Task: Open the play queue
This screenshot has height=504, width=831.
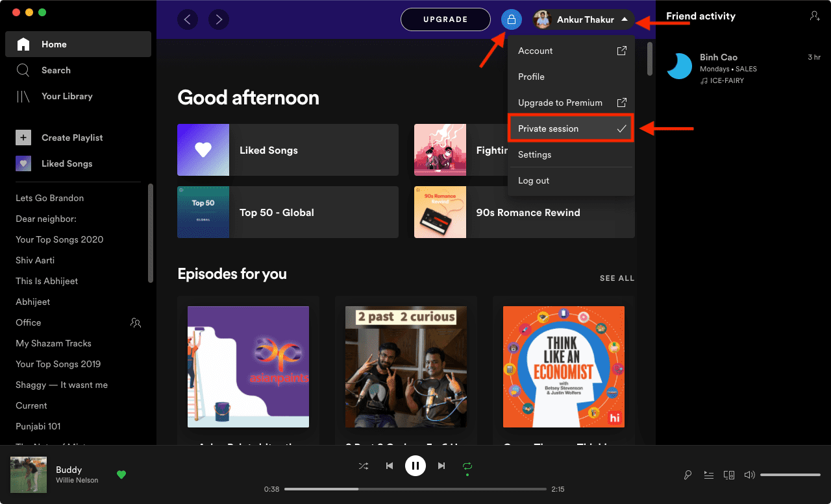Action: (708, 475)
